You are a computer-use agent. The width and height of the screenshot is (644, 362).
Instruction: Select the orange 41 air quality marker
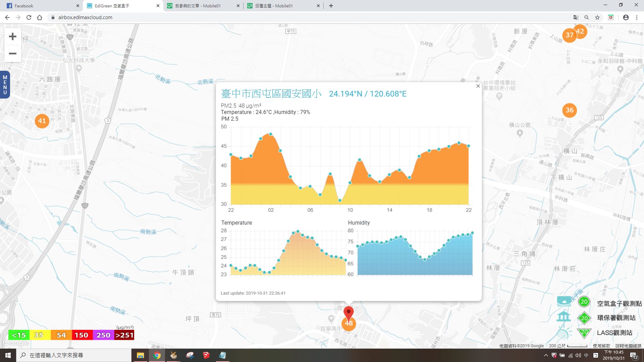point(42,121)
